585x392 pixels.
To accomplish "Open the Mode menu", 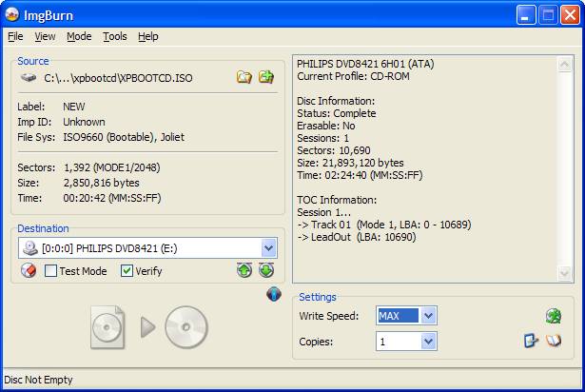I will coord(79,36).
